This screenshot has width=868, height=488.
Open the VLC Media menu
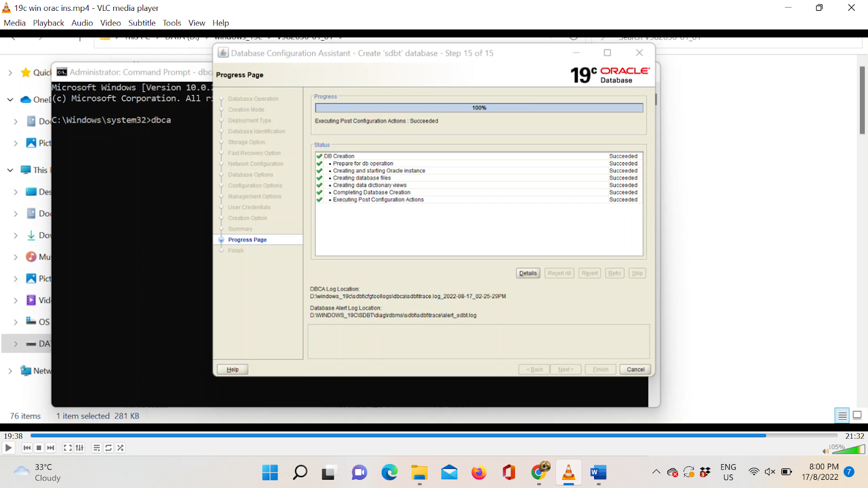click(x=15, y=23)
